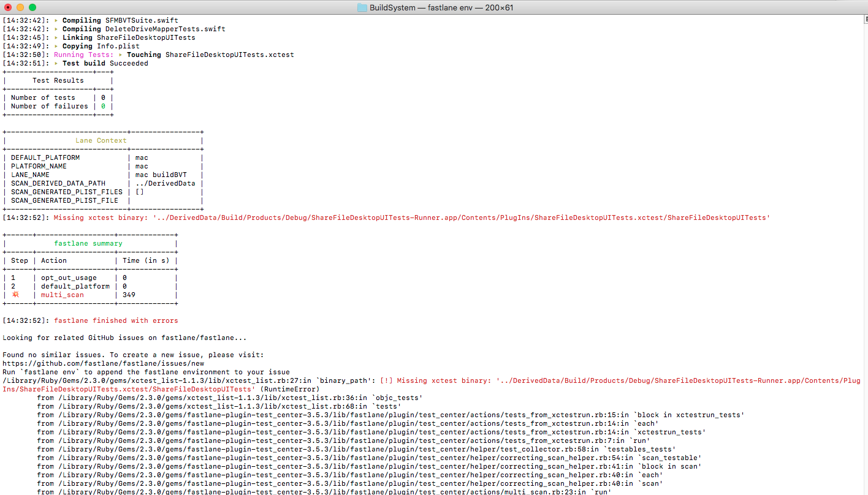Click the tests_from_xctestrun.rb:7 'run' trace line

pos(343,440)
